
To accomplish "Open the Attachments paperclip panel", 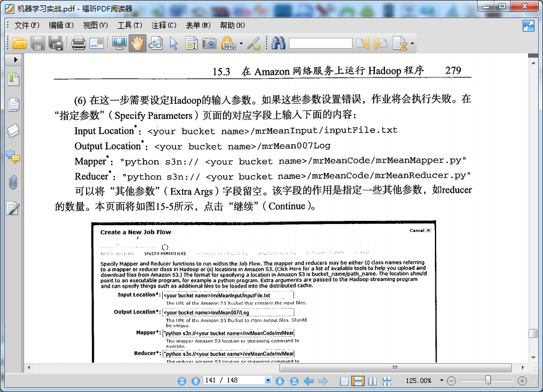I will point(13,182).
